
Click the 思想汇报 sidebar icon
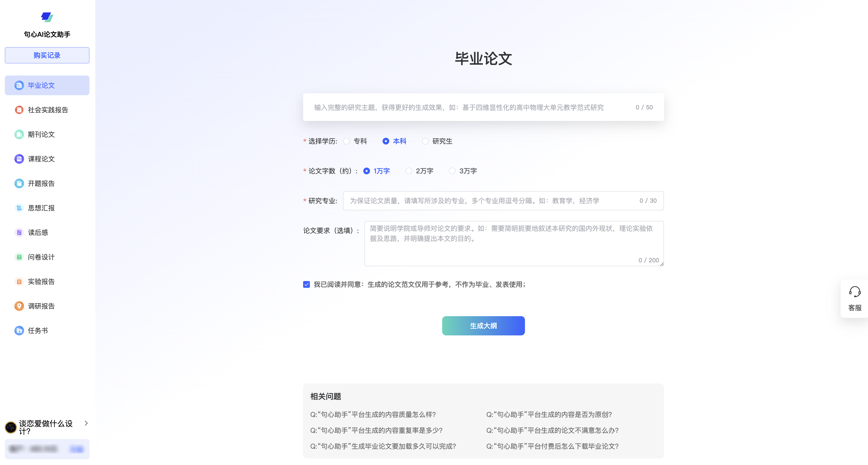coord(19,208)
